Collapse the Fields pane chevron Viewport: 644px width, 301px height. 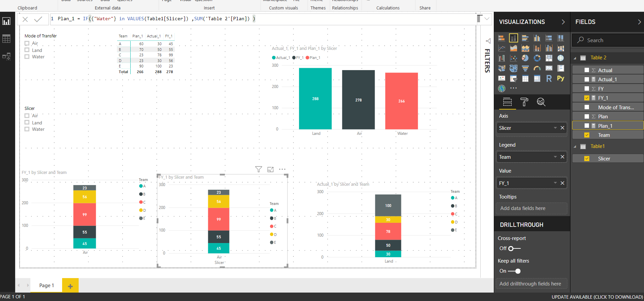639,22
